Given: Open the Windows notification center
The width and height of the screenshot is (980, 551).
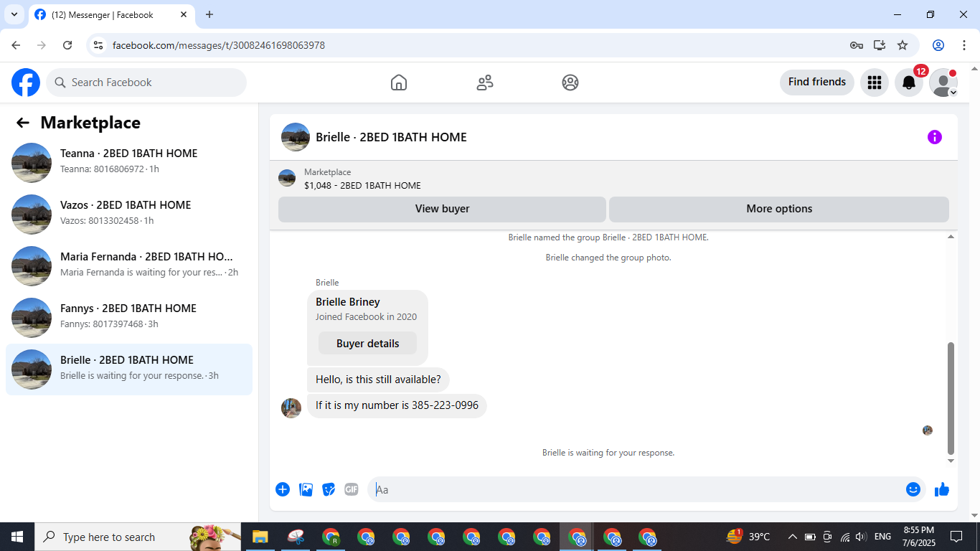Looking at the screenshot, I should point(956,537).
